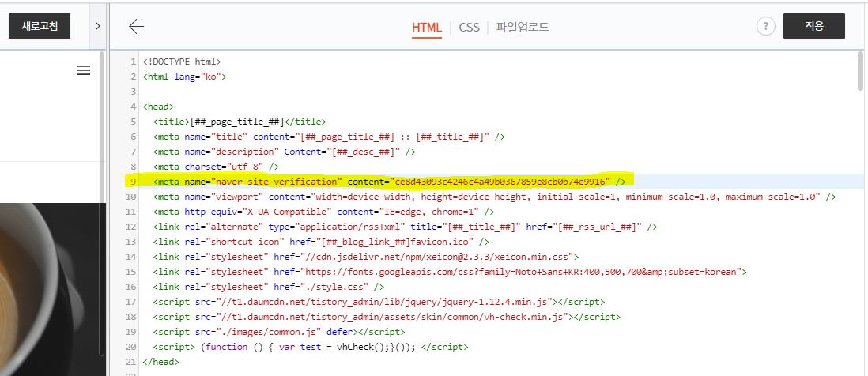Image resolution: width=868 pixels, height=376 pixels.
Task: Click the rss+xml alternate link line
Action: pyautogui.click(x=406, y=226)
